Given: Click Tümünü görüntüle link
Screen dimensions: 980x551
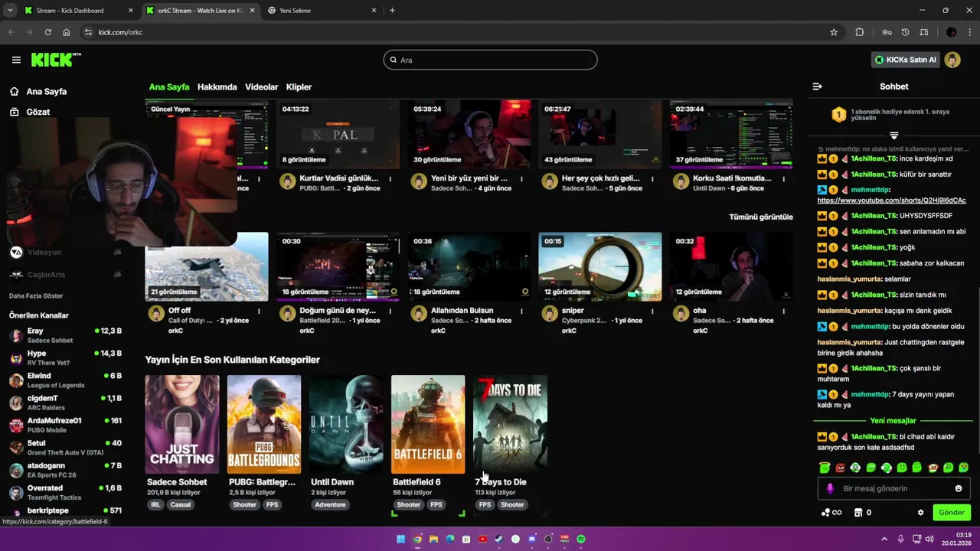Looking at the screenshot, I should tap(761, 217).
